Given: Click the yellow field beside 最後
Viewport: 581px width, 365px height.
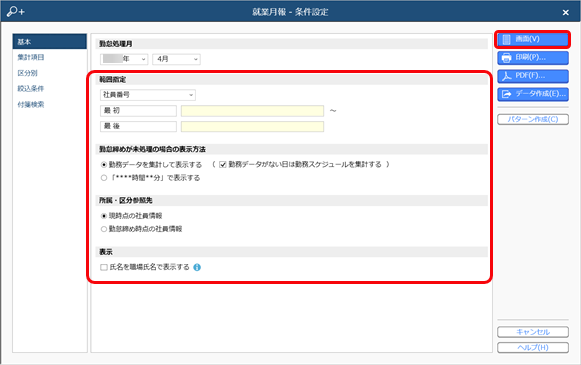Looking at the screenshot, I should (252, 126).
